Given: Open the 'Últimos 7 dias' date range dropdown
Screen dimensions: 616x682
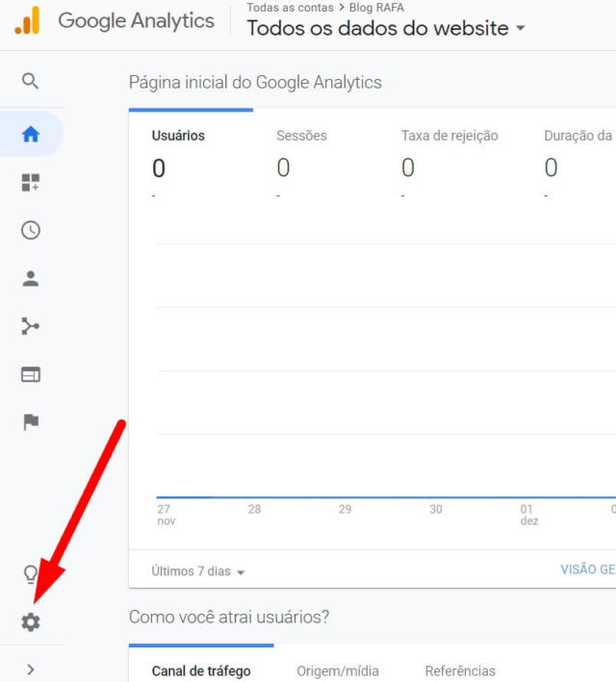Looking at the screenshot, I should pos(198,571).
